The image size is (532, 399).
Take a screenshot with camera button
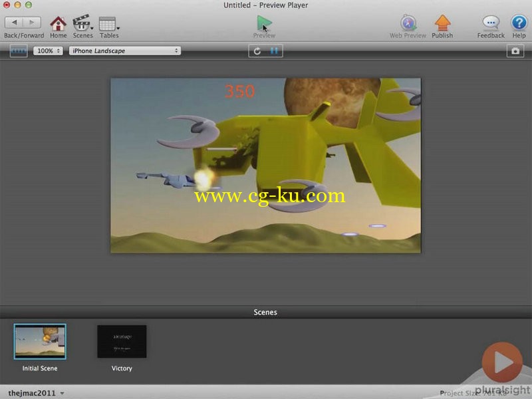515,51
